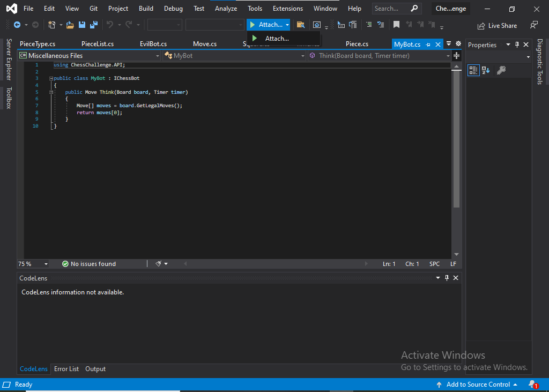The height and width of the screenshot is (392, 549).
Task: Toggle auto-hide pin on CodeLens panel
Action: [x=447, y=278]
